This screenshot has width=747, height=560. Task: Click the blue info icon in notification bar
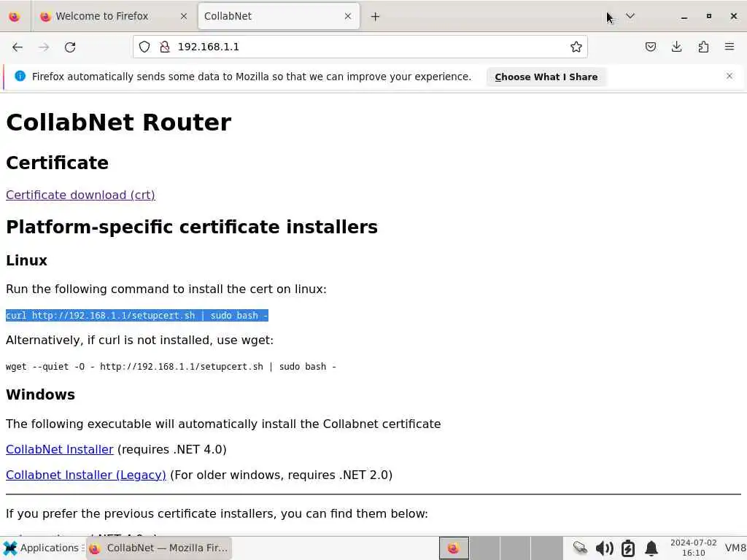20,76
